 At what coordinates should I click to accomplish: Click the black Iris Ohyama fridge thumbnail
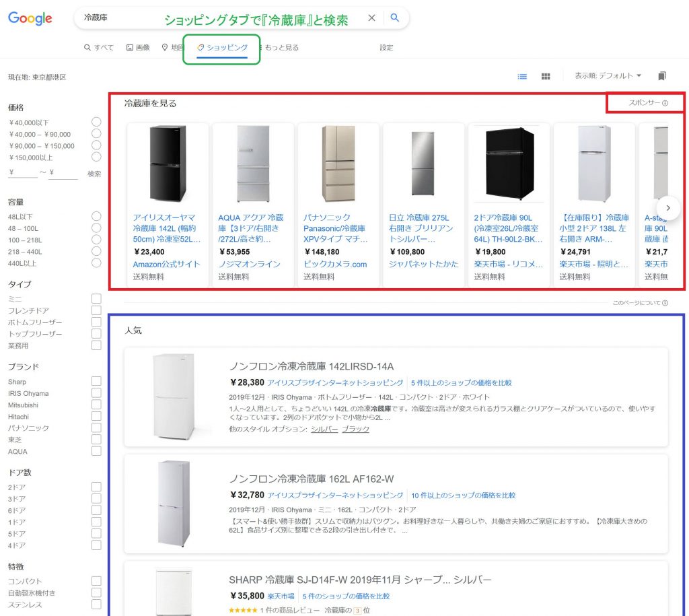point(168,164)
